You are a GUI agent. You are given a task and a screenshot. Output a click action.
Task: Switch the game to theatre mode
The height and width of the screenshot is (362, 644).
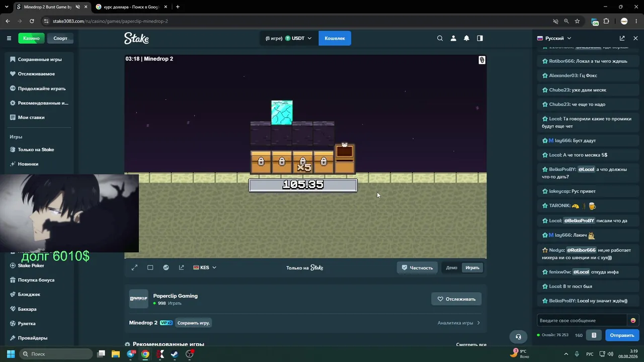click(150, 267)
